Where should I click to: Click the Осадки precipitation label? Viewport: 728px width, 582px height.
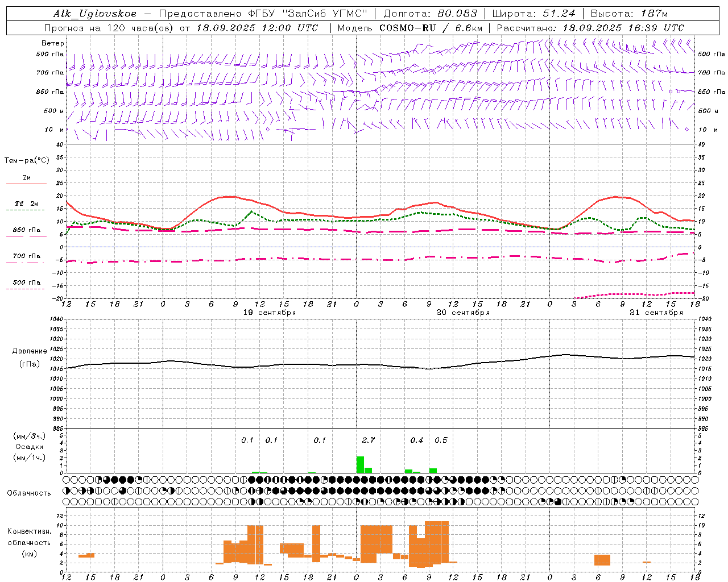(x=29, y=447)
